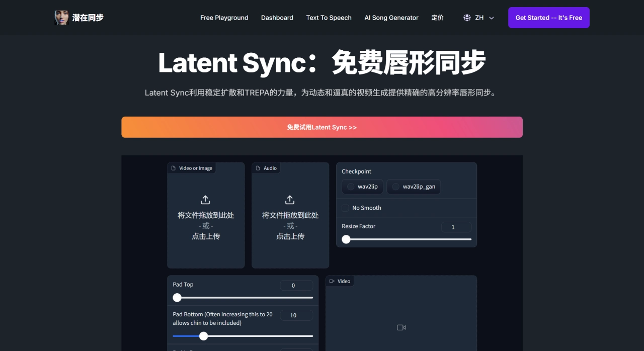Click the upload arrow icon in Audio box

(290, 200)
